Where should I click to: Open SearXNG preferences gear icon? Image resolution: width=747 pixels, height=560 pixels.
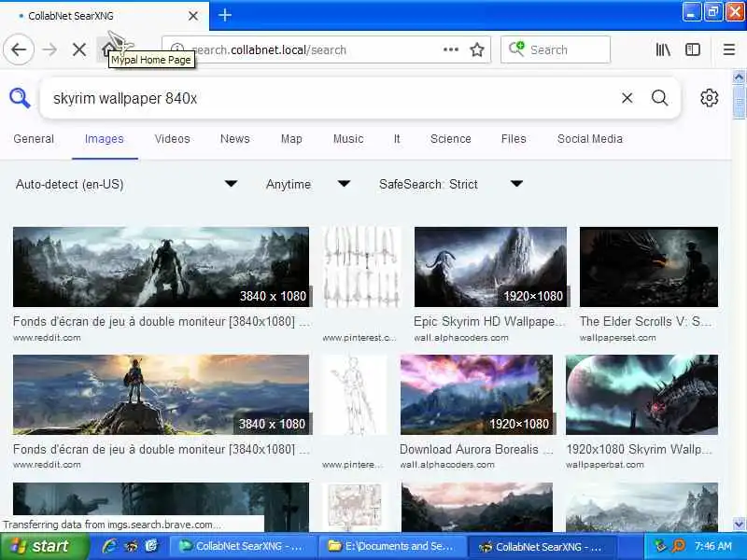709,98
